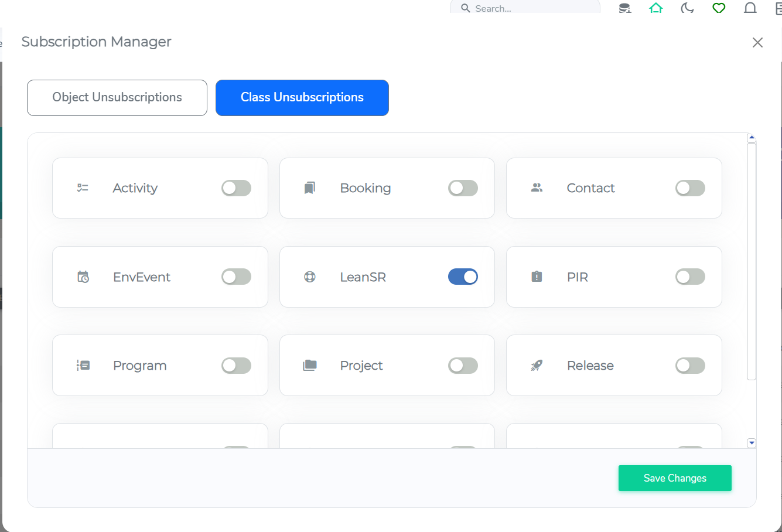This screenshot has width=782, height=532.
Task: Open notifications bell icon
Action: [750, 8]
